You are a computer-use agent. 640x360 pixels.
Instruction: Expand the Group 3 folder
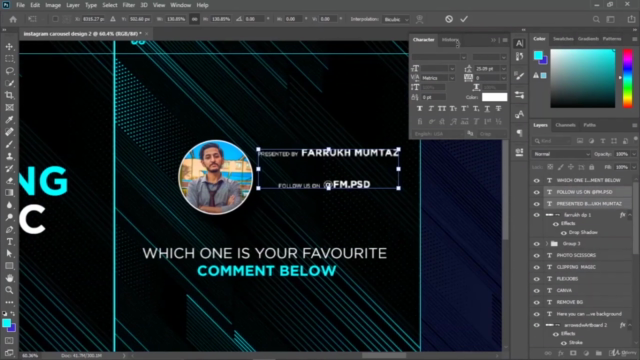click(x=547, y=244)
